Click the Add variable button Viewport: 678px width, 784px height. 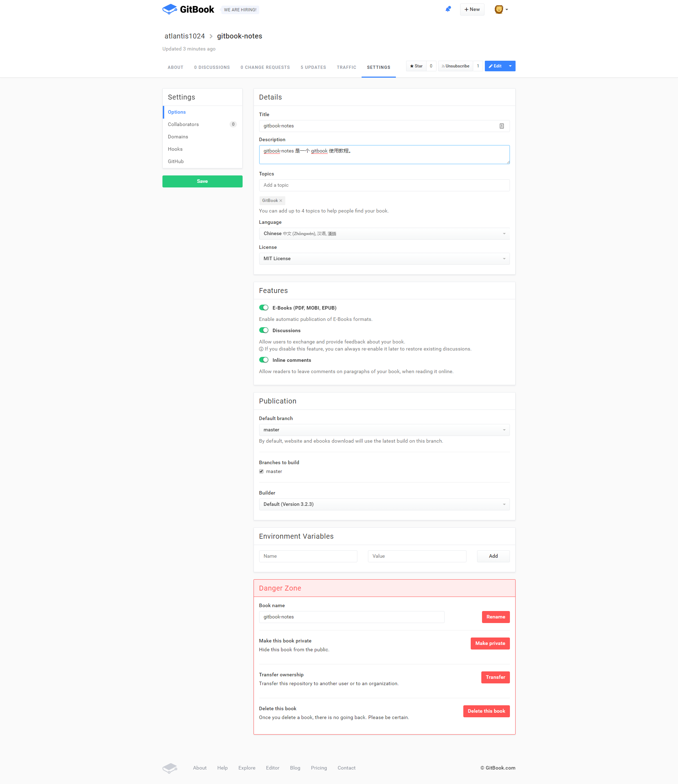click(x=493, y=556)
